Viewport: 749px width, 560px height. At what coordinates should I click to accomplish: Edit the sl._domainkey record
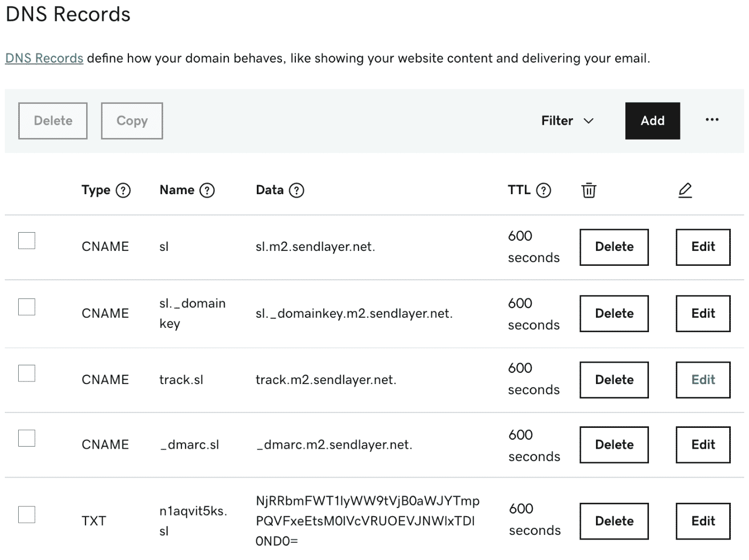(702, 313)
